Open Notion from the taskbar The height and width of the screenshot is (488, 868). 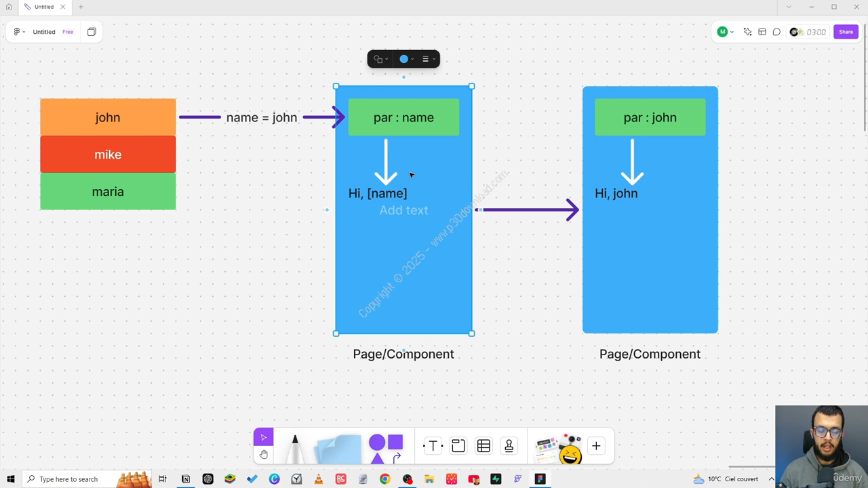click(x=185, y=479)
